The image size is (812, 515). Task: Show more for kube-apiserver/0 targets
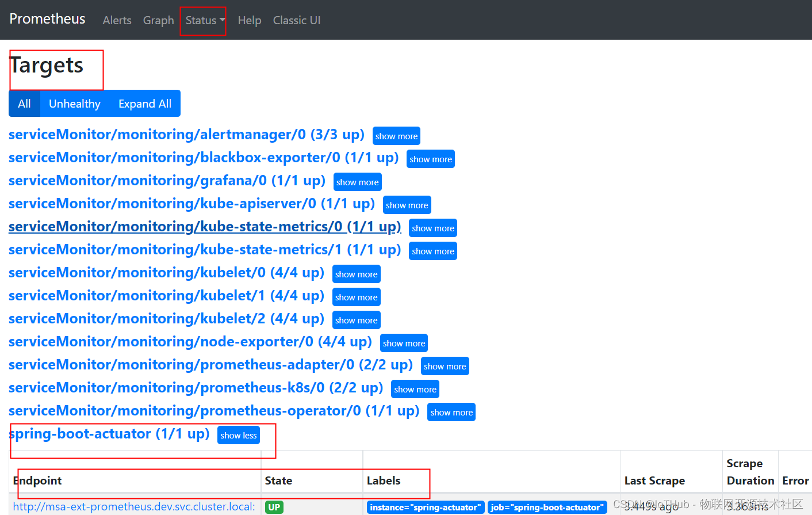[x=407, y=205]
